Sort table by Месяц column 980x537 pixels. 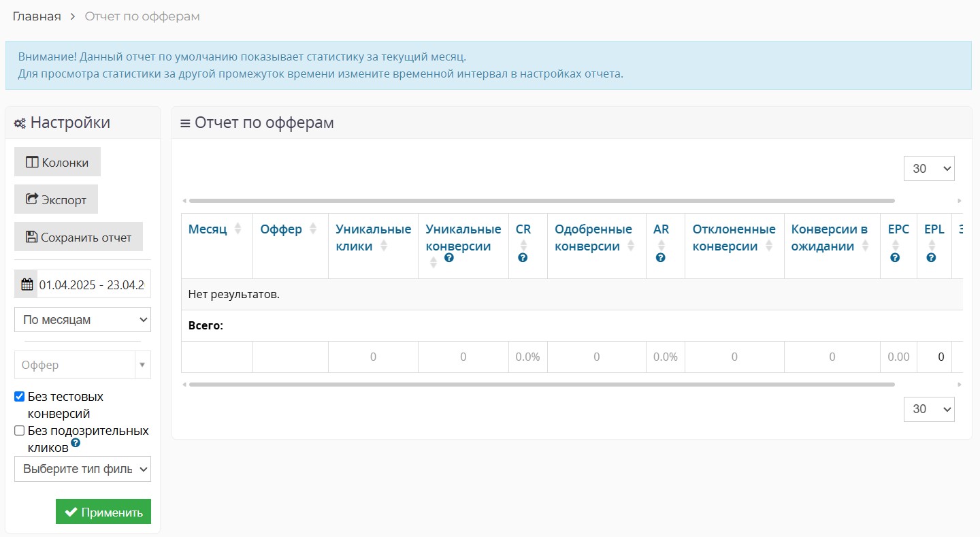click(238, 229)
